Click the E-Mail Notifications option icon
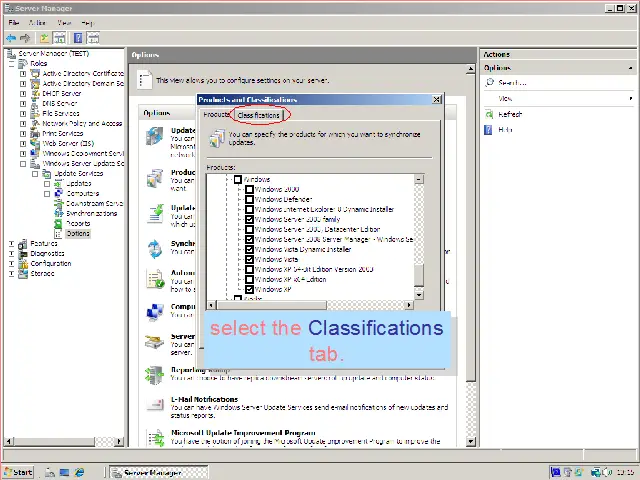The height and width of the screenshot is (480, 640). pos(155,405)
